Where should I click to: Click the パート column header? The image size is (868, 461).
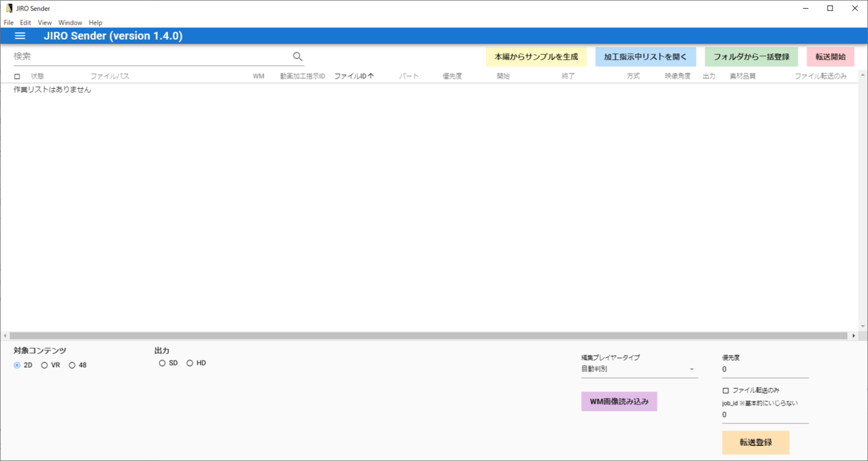(409, 76)
